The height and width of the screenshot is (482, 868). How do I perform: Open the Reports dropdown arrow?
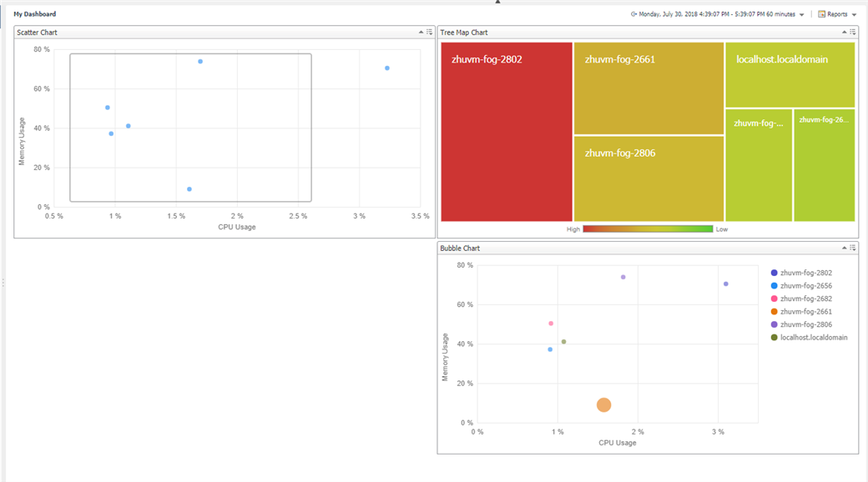[x=854, y=15]
